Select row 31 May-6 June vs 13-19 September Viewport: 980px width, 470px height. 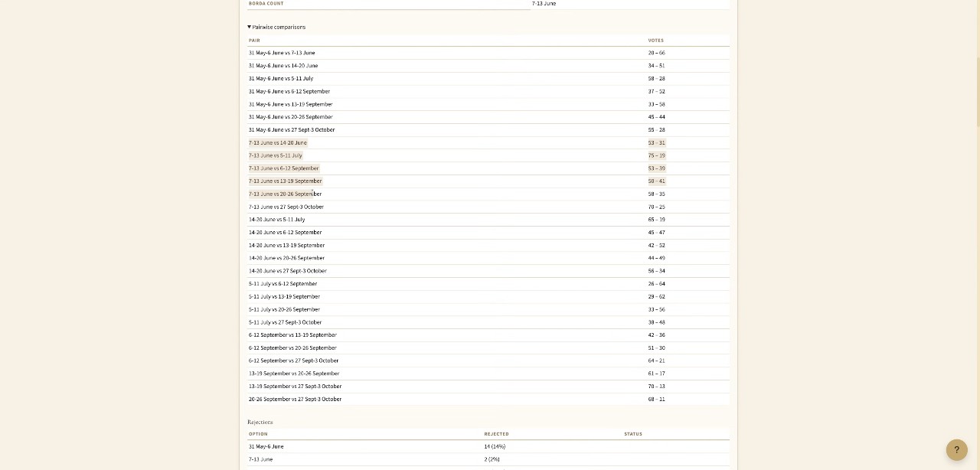tap(488, 104)
